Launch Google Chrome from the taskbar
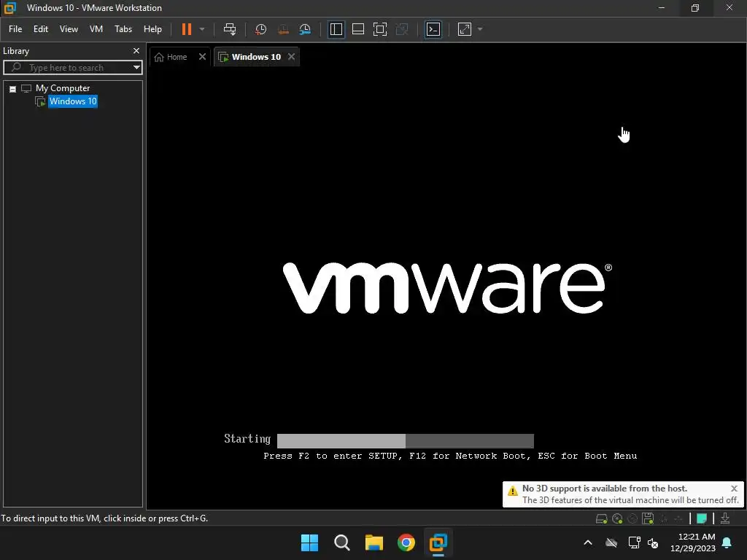This screenshot has width=747, height=560. coord(406,542)
